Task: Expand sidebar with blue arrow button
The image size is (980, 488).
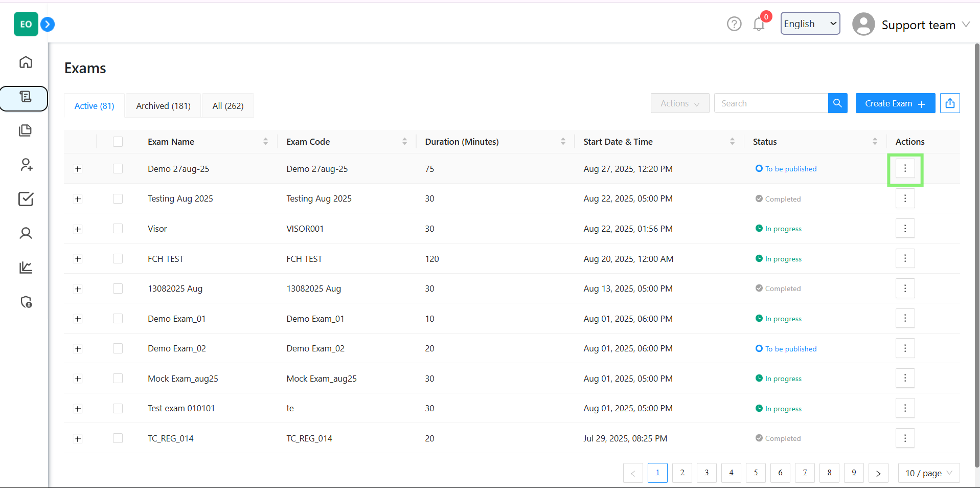Action: click(x=48, y=24)
